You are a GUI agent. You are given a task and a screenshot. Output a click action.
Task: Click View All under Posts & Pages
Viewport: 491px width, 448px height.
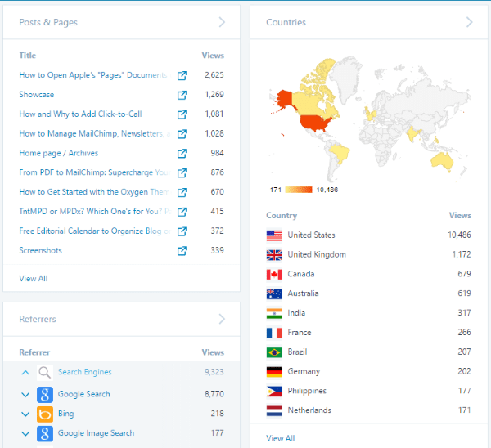[x=34, y=279]
